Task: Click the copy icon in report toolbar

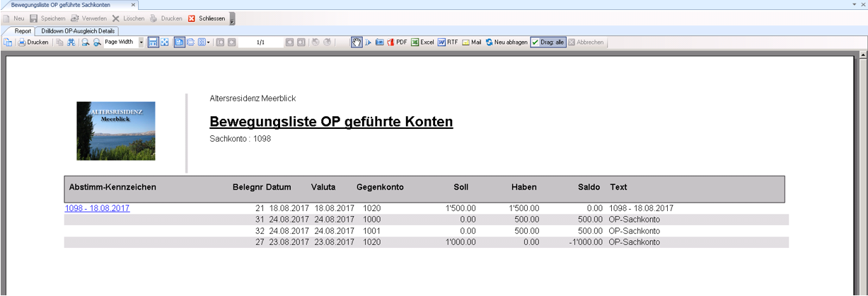Action: tap(59, 42)
